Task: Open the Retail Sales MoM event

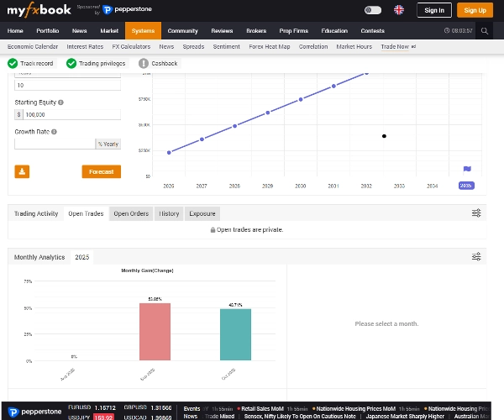Action: pos(262,409)
